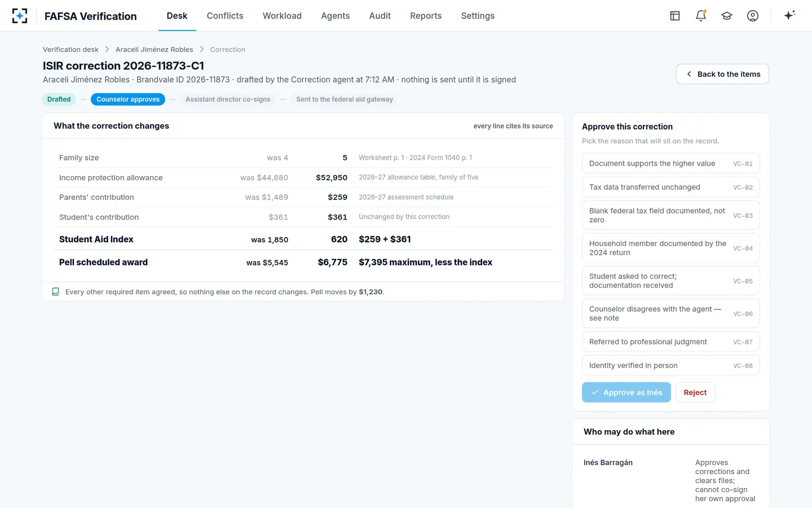
Task: Click the 'Student Aid Index' row label
Action: coord(96,239)
